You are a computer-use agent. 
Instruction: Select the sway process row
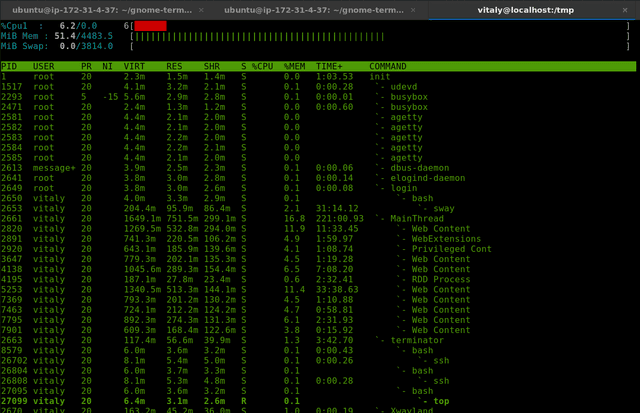[318, 209]
